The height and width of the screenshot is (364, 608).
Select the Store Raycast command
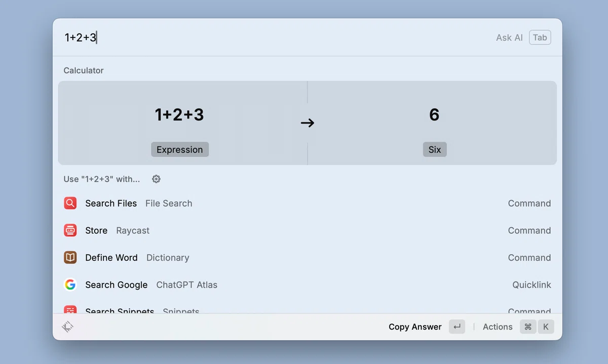(x=308, y=230)
